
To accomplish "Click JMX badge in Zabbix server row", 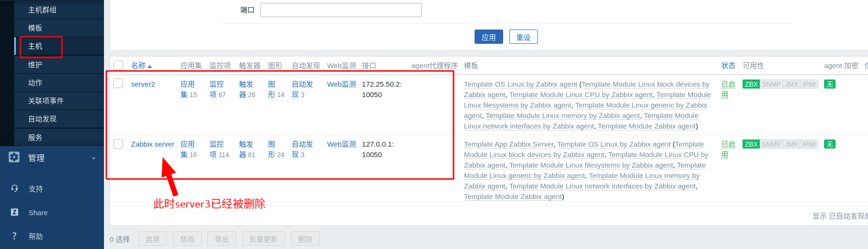I will click(x=792, y=144).
